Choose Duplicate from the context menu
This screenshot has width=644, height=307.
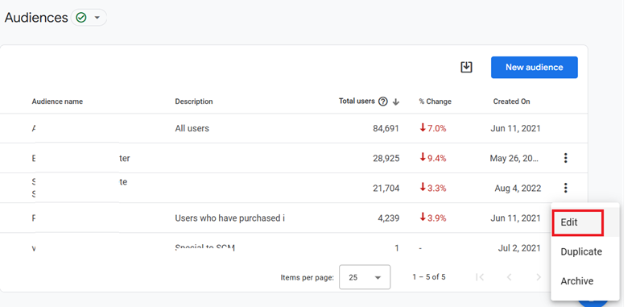(x=581, y=251)
